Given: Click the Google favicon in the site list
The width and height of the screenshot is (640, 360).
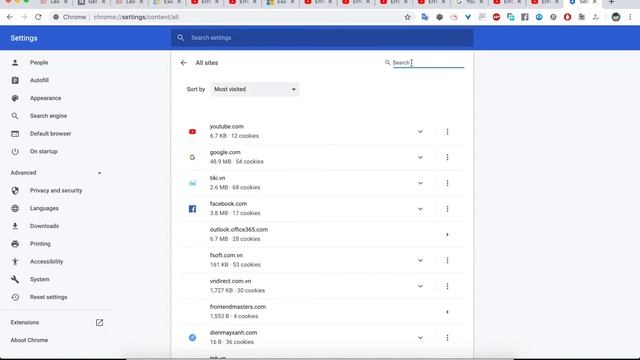Looking at the screenshot, I should point(192,158).
